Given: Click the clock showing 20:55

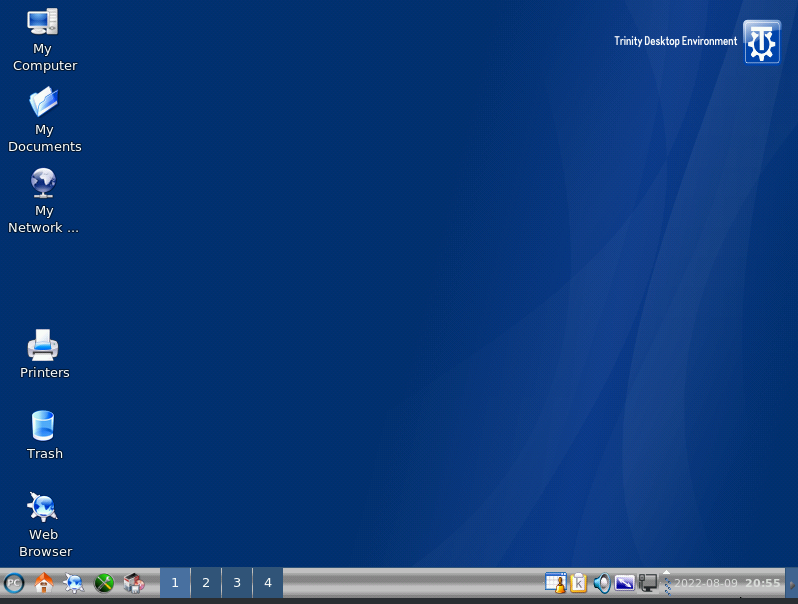Looking at the screenshot, I should click(762, 583).
